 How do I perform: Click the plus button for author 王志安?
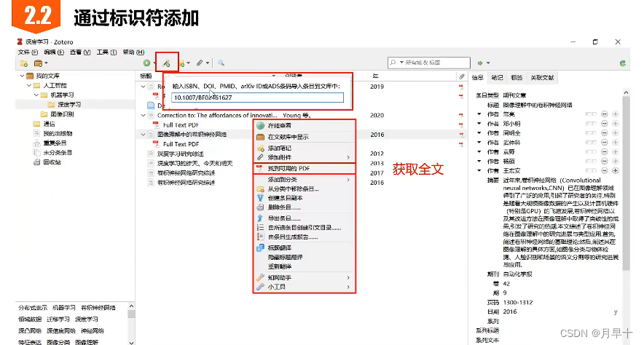tap(616, 170)
